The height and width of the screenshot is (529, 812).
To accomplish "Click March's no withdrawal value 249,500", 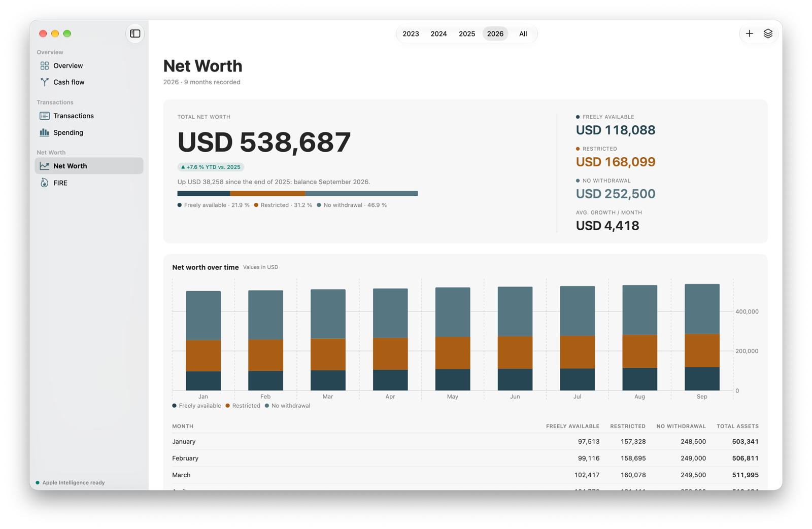I will (693, 475).
